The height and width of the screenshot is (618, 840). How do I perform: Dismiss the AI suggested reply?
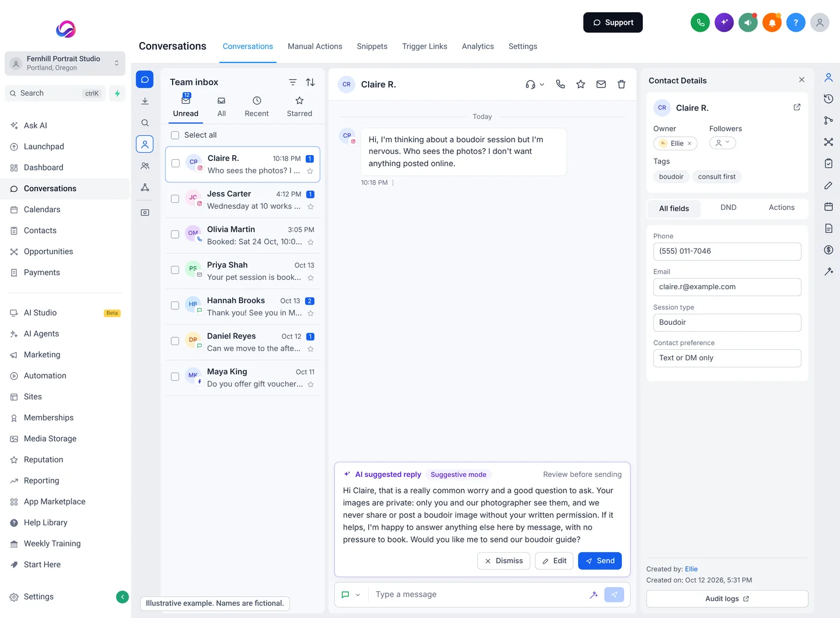[x=504, y=561]
